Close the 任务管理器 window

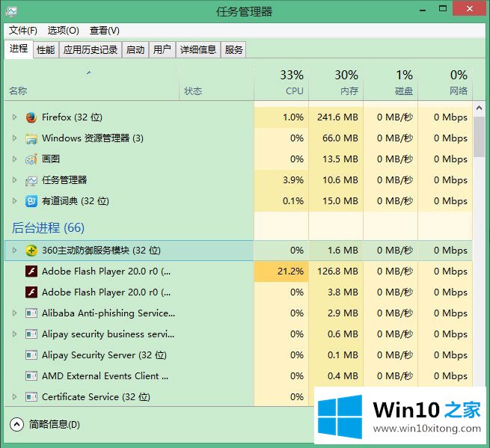[469, 9]
